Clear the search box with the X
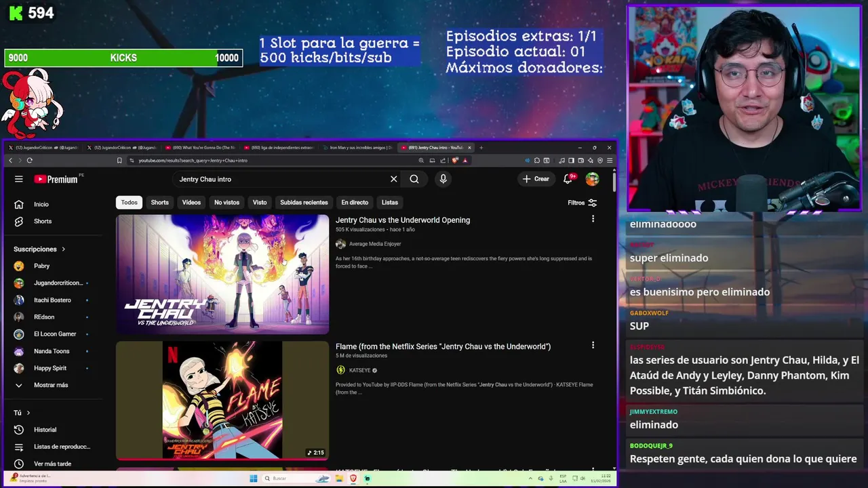Viewport: 868px width, 488px height. [x=393, y=179]
